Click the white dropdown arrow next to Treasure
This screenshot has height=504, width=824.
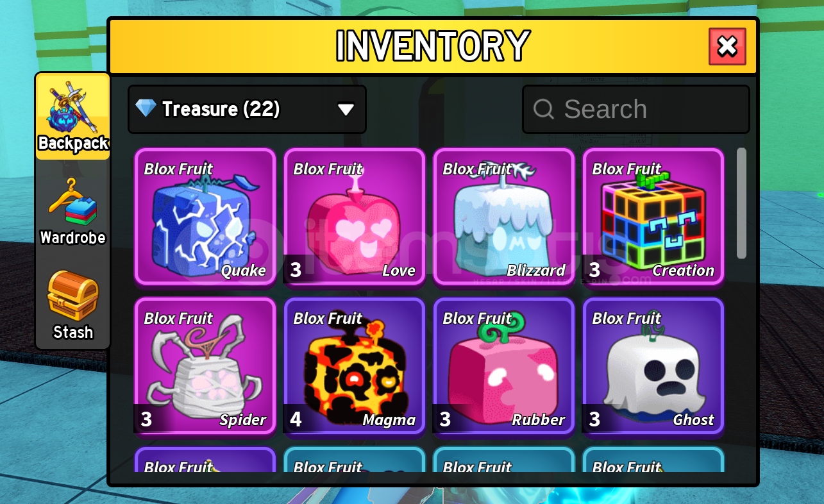tap(346, 110)
